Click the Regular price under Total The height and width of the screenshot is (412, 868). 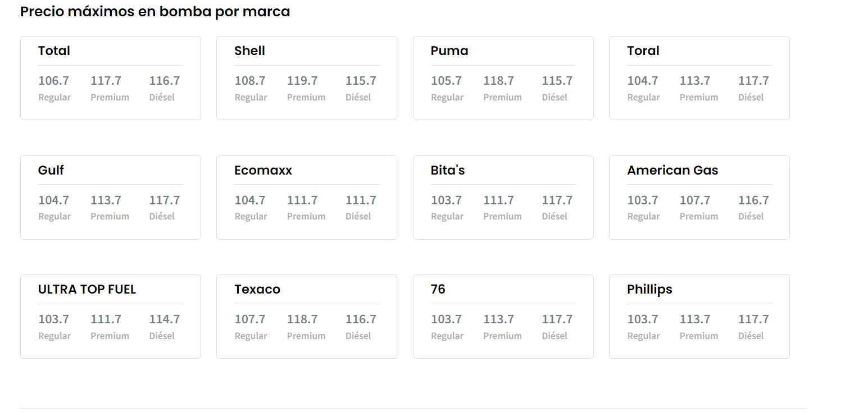pyautogui.click(x=54, y=80)
